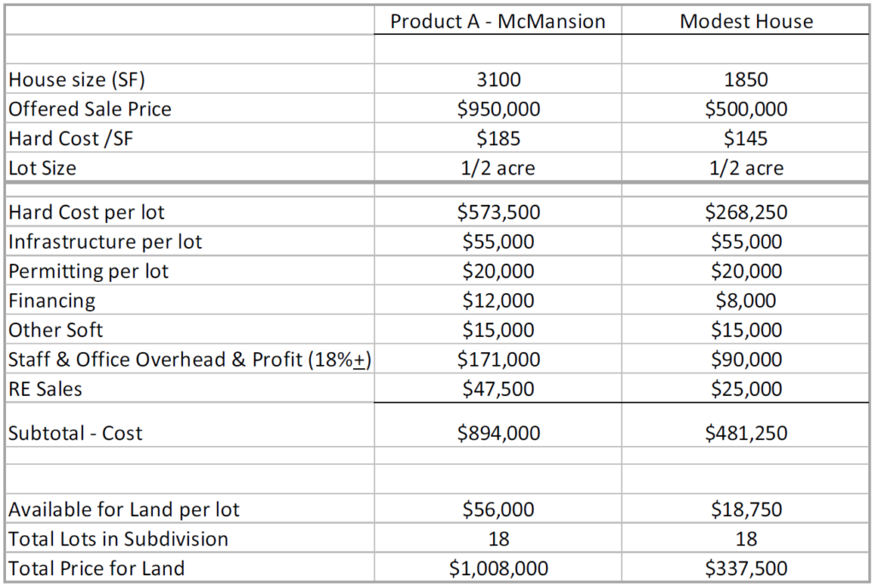875x588 pixels.
Task: Select the McMansion Financing cell $12,000
Action: click(497, 301)
